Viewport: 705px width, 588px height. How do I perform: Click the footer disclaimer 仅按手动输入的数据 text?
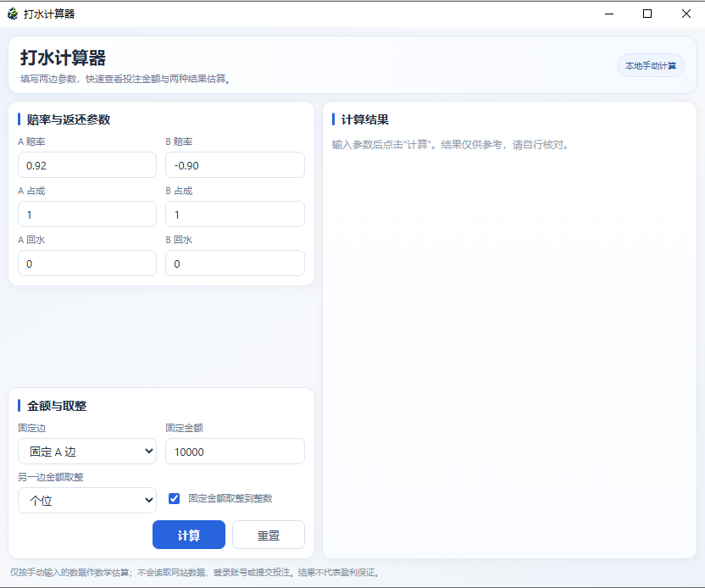tap(195, 572)
